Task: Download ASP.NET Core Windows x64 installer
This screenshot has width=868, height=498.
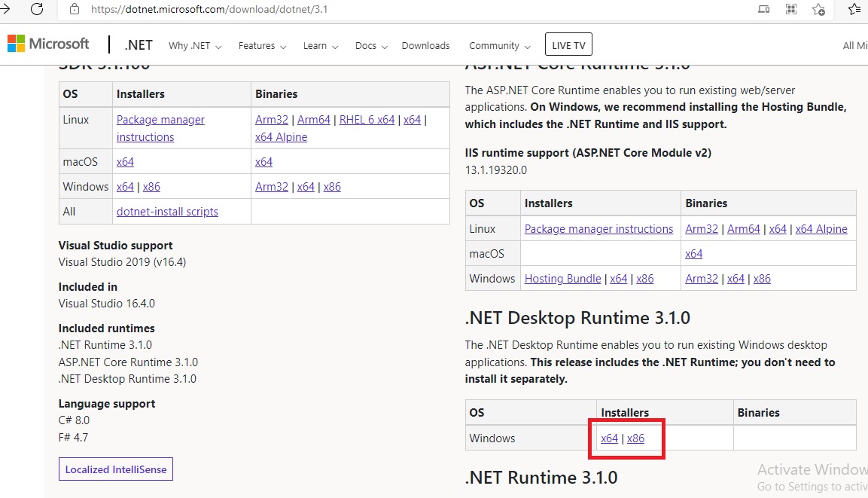Action: click(x=618, y=279)
